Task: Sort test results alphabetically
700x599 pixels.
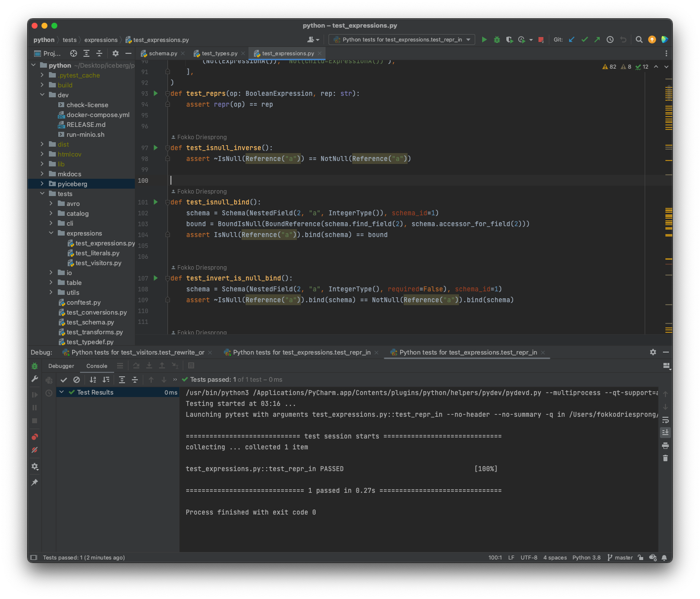Action: click(x=93, y=380)
